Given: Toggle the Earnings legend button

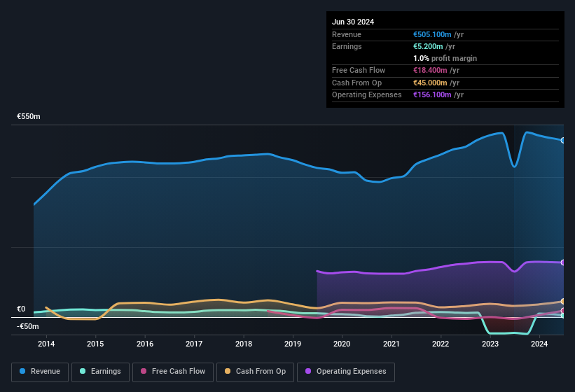Looking at the screenshot, I should [100, 372].
